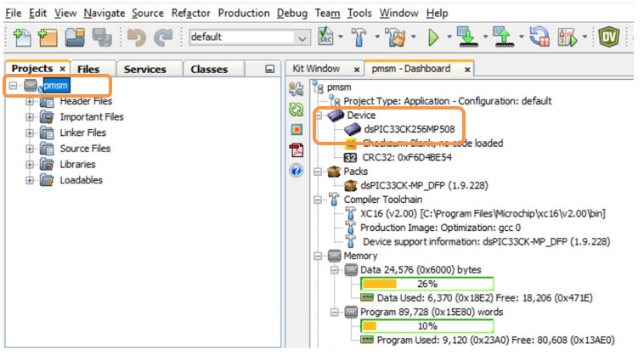Click the New File toolbar icon
The width and height of the screenshot is (644, 355).
(x=22, y=37)
